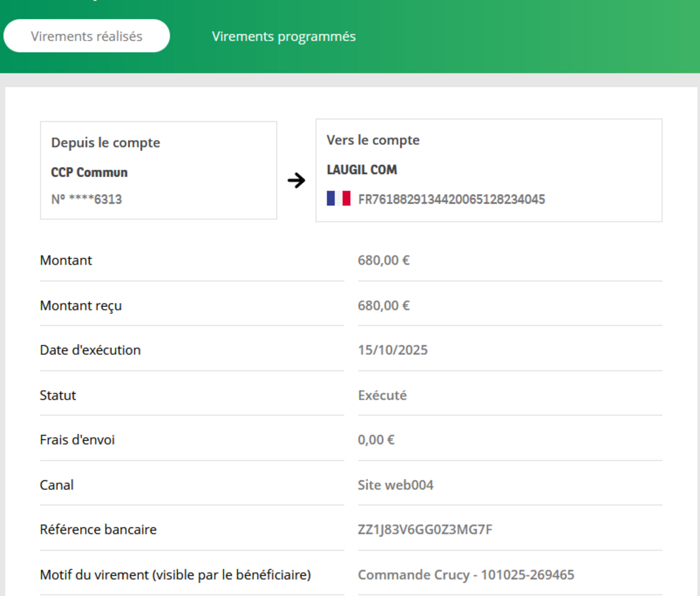The image size is (700, 596).
Task: Click the Canal value Site web004
Action: click(395, 485)
